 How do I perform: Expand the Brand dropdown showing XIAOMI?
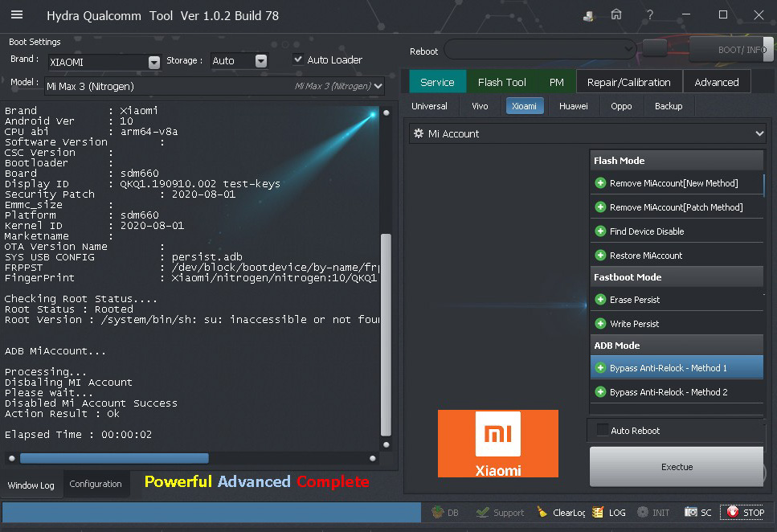[x=154, y=62]
